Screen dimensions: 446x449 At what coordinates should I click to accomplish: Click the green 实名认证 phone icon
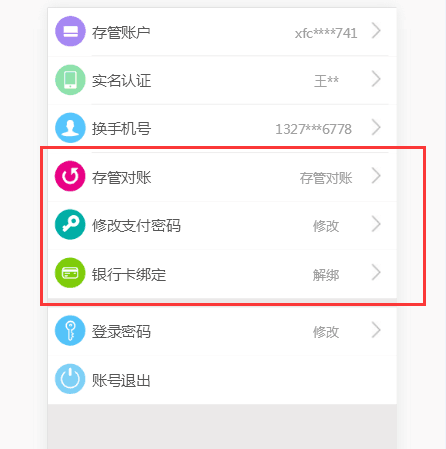[x=70, y=80]
